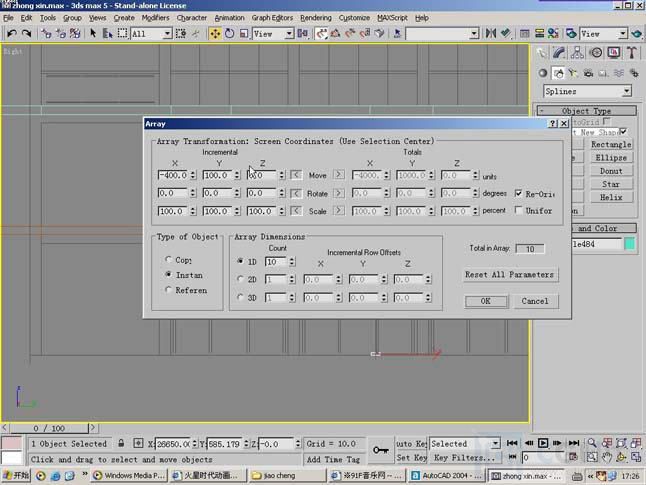Activate the Select and Move tool

[215, 33]
